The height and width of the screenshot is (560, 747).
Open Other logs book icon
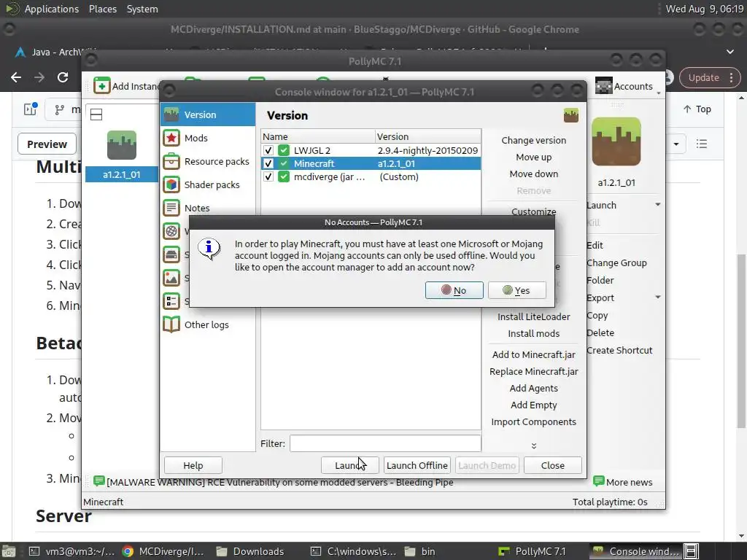[x=171, y=324]
